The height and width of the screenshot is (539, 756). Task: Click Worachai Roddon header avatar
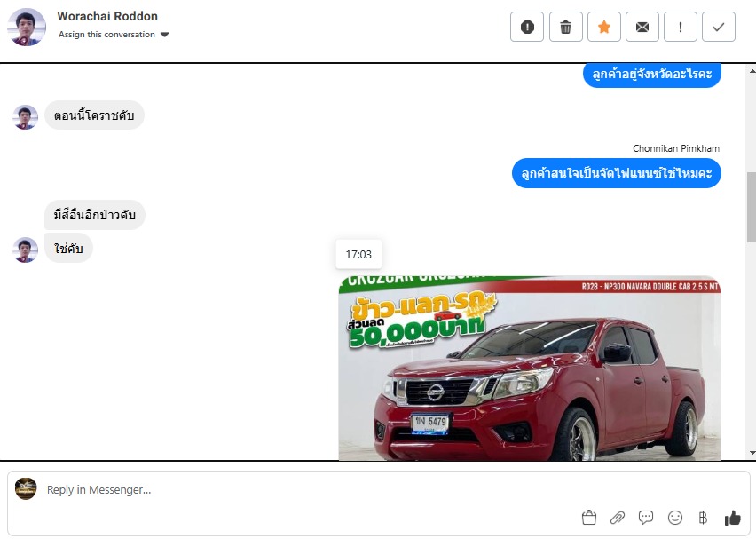27,27
